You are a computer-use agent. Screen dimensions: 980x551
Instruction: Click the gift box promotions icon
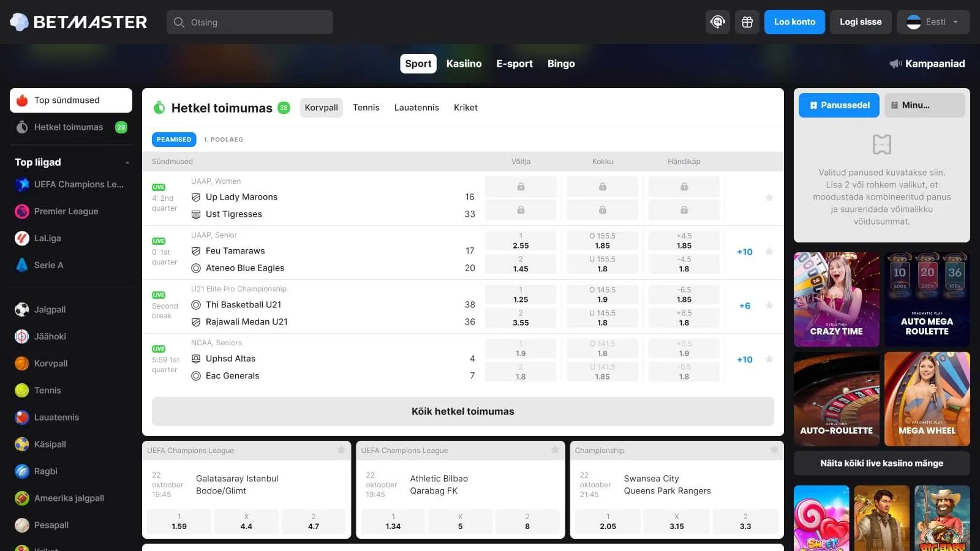[x=747, y=22]
